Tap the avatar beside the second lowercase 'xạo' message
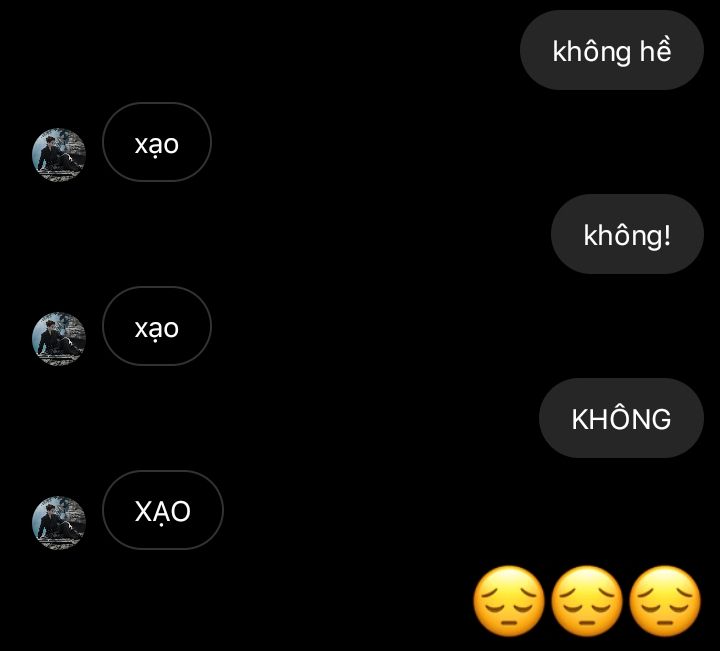The height and width of the screenshot is (651, 720). (59, 339)
